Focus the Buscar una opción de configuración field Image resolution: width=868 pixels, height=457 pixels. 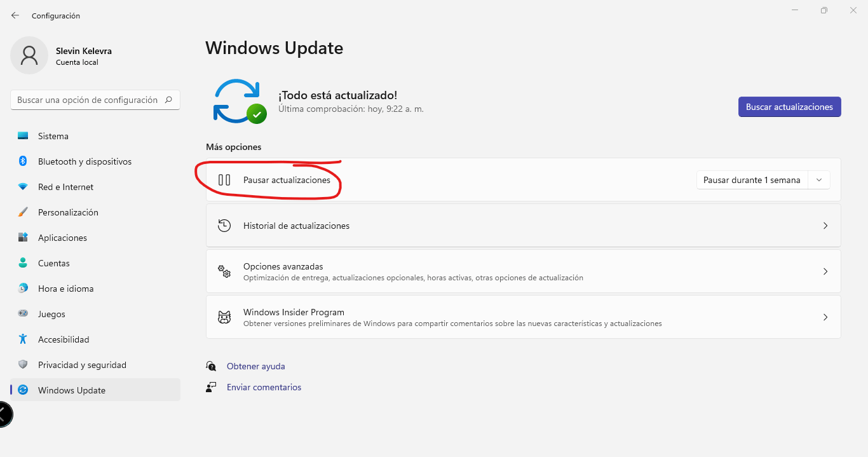tap(95, 100)
